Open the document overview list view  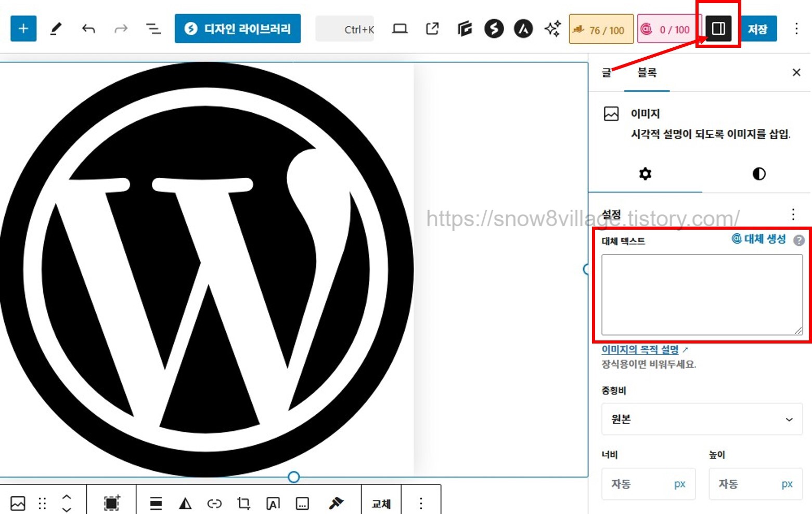pyautogui.click(x=153, y=29)
